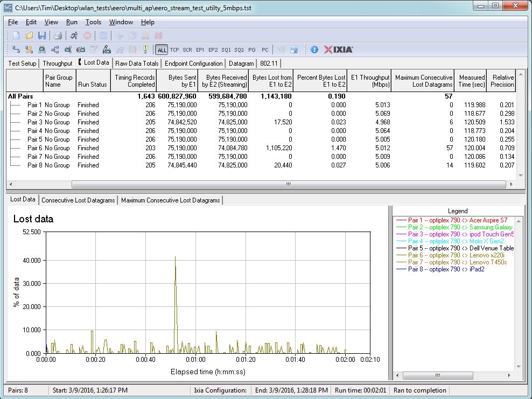Click the Add pair icon
The height and width of the screenshot is (399, 532).
(x=16, y=50)
